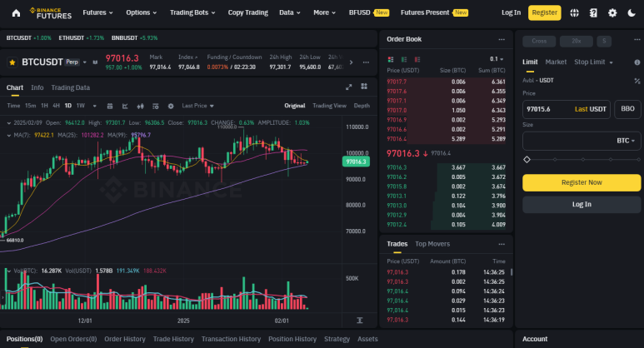Screen dimensions: 644x348
Task: Show both bids and asks order book view
Action: tap(391, 59)
